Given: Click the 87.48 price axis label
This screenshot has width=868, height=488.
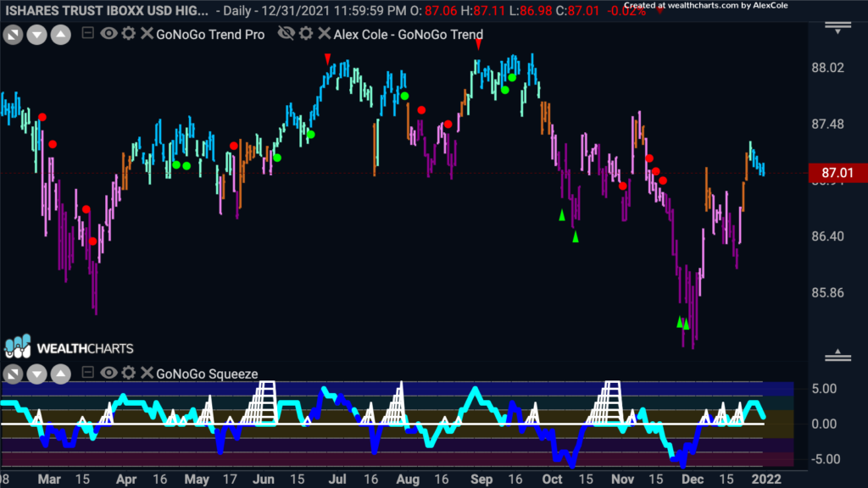Looking at the screenshot, I should [x=827, y=125].
